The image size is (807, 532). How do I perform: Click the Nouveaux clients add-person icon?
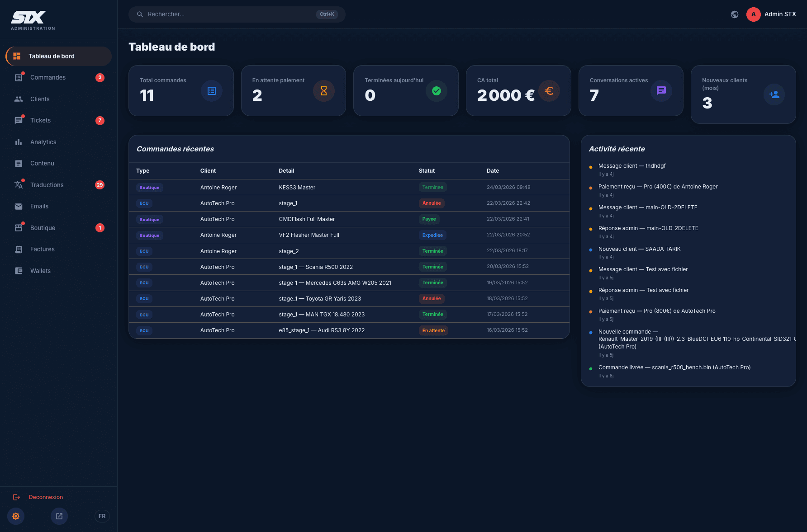click(x=774, y=94)
